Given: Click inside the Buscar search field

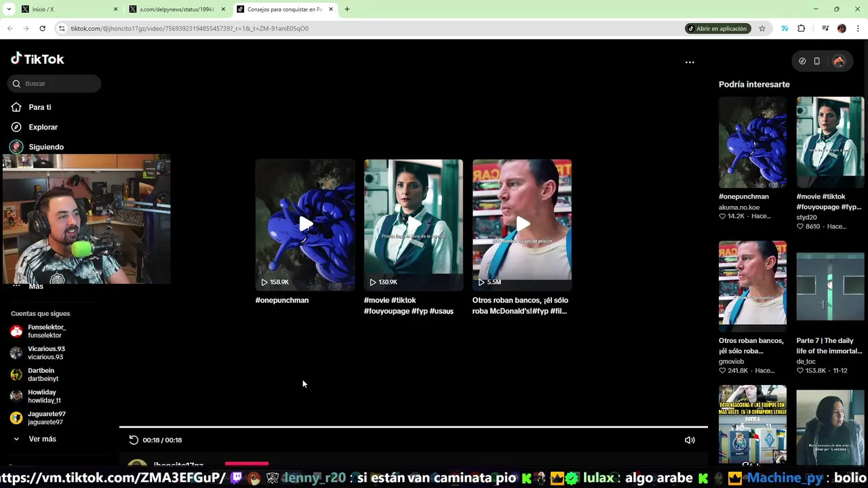Looking at the screenshot, I should tap(55, 83).
